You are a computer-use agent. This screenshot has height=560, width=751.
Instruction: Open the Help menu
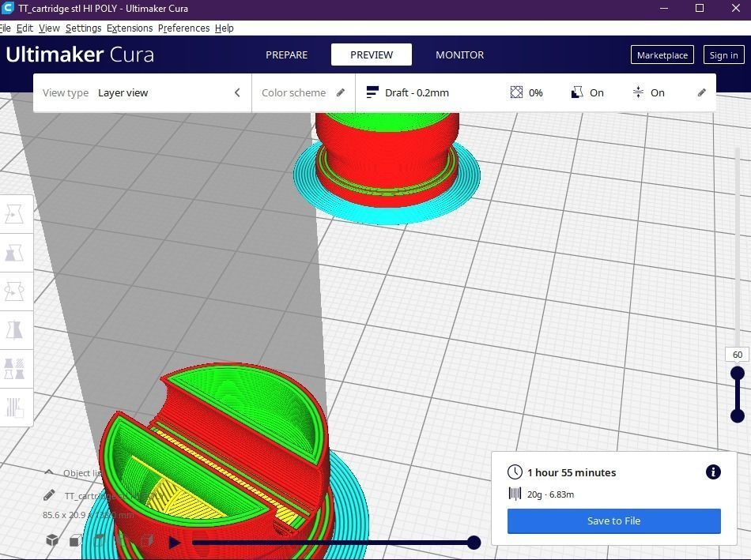tap(225, 28)
